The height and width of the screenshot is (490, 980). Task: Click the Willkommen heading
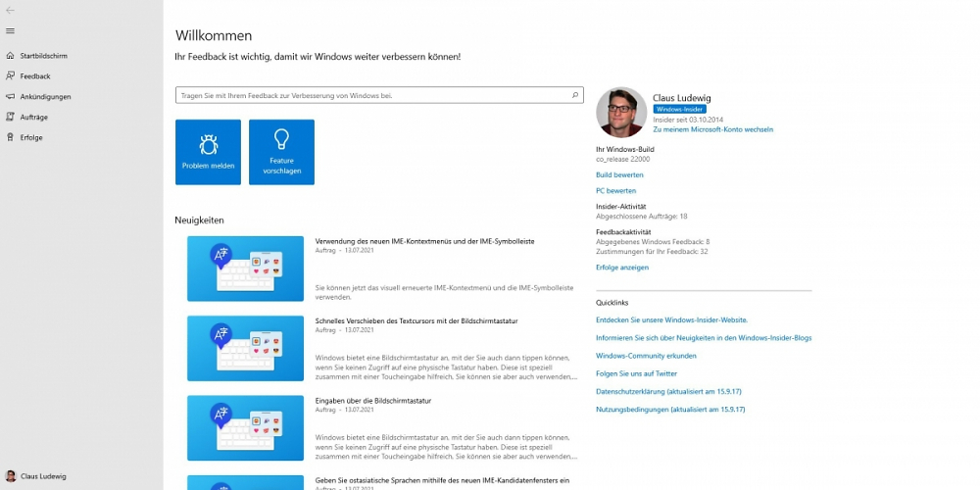tap(214, 35)
